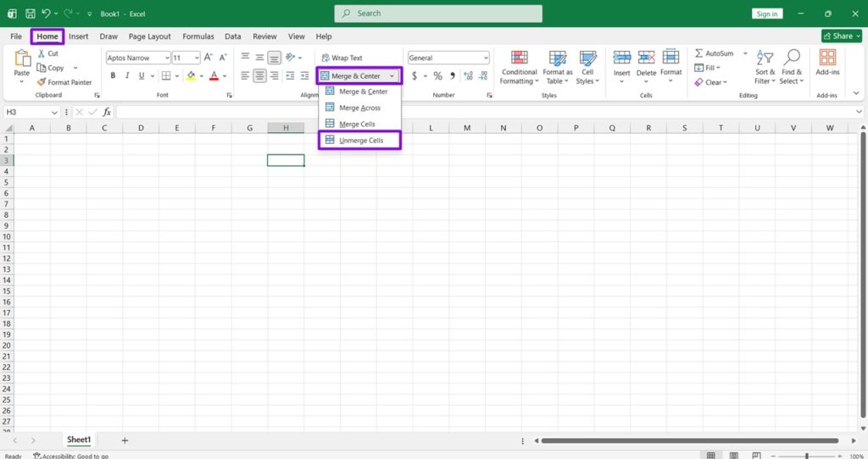Toggle Wrap Text
Viewport: 868px width, 459px height.
click(342, 58)
